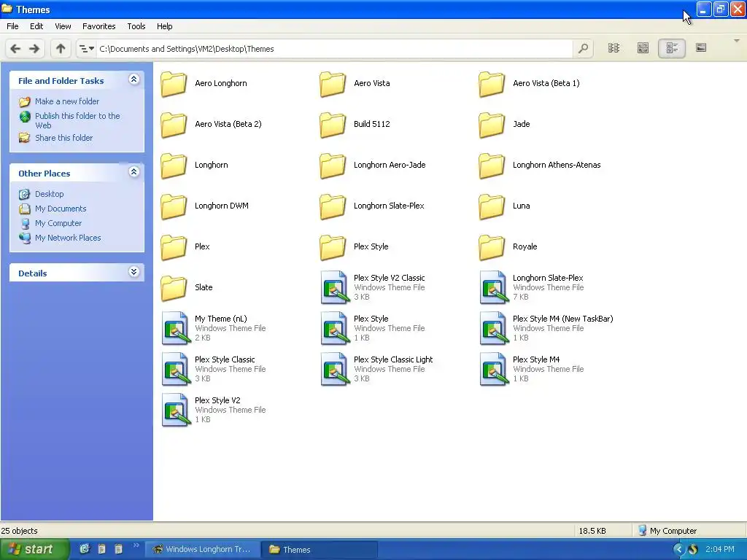Select the Plex folder icon
The image size is (747, 560).
tap(174, 247)
